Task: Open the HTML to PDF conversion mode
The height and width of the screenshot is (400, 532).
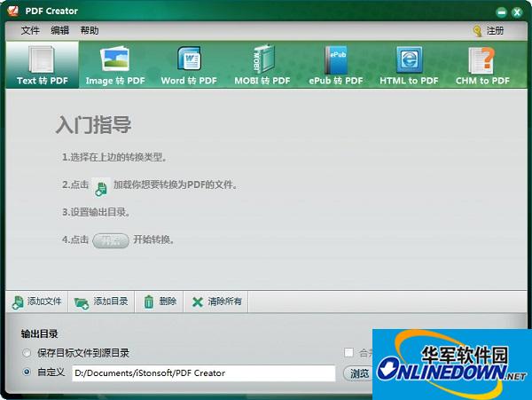Action: [x=409, y=65]
